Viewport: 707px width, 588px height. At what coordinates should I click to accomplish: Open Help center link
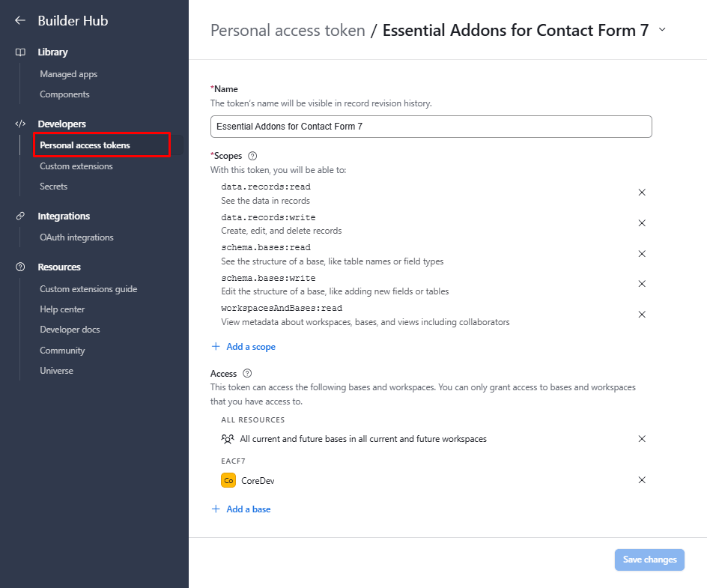(x=62, y=309)
